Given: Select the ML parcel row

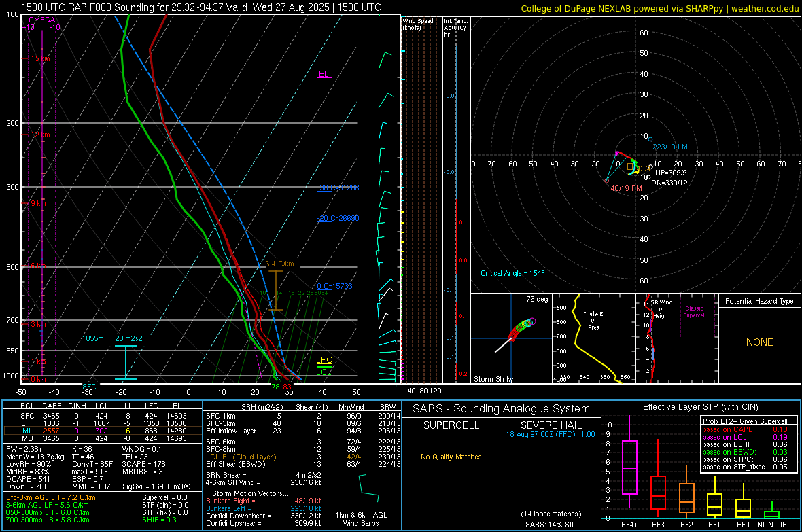Looking at the screenshot, I should click(103, 431).
